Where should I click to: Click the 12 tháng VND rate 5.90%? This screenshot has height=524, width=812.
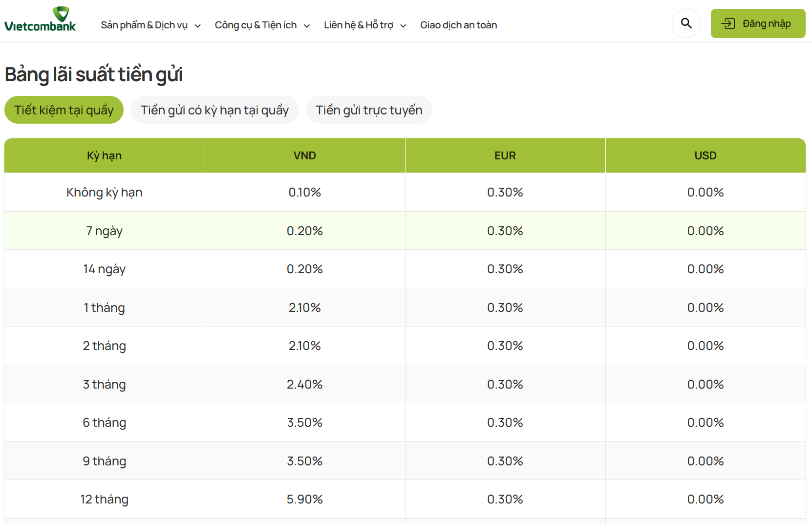[x=305, y=499]
